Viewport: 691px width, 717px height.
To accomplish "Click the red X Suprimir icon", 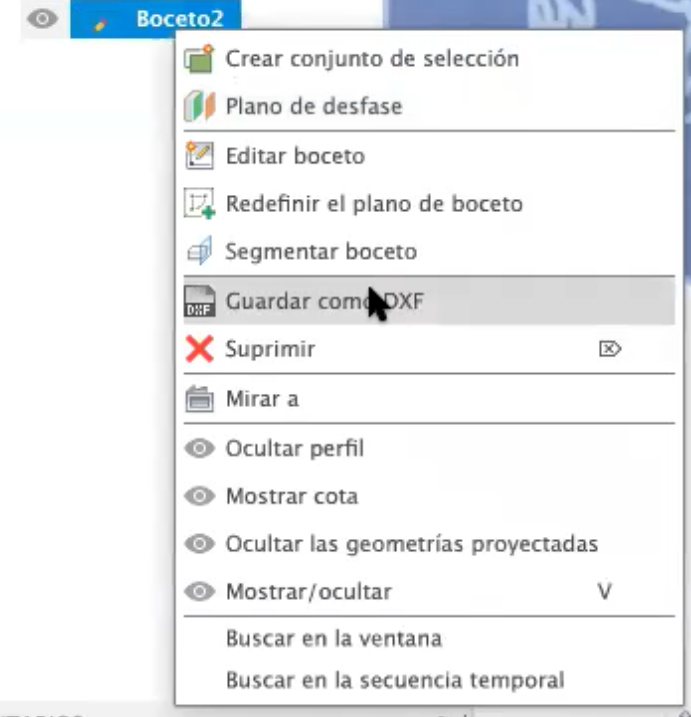I will click(x=200, y=350).
